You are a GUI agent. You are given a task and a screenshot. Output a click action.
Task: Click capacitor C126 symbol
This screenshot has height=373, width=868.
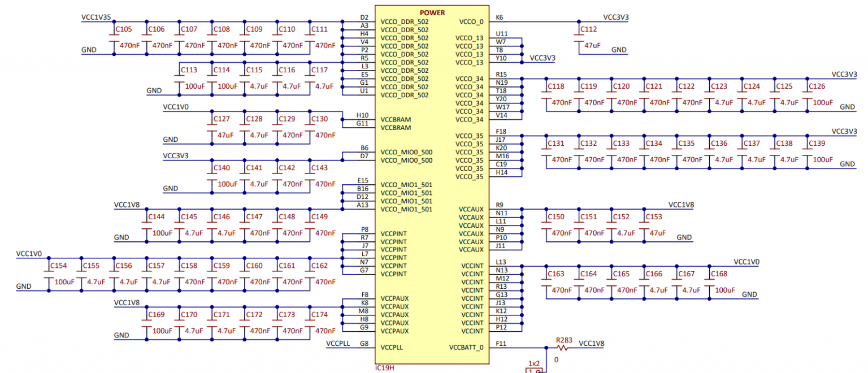tap(807, 95)
